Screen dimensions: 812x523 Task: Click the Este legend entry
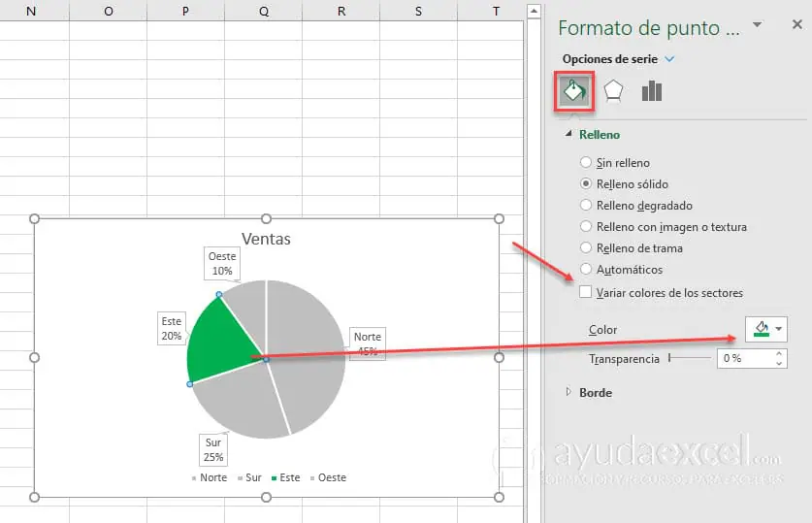pyautogui.click(x=286, y=477)
